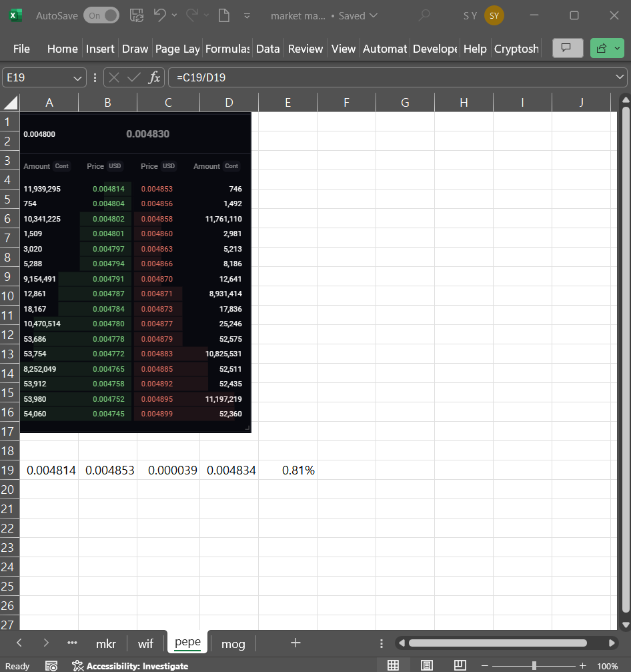
Task: Expand the file name Saved dropdown
Action: (x=374, y=16)
